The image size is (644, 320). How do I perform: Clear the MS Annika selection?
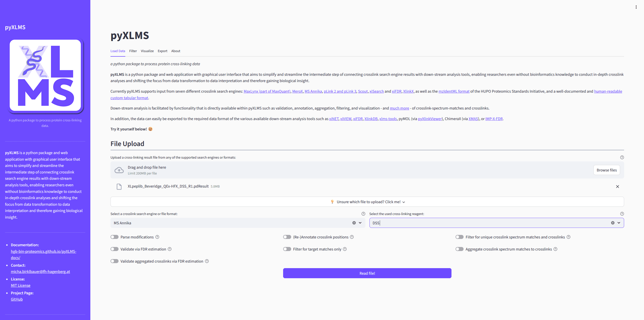pos(354,223)
